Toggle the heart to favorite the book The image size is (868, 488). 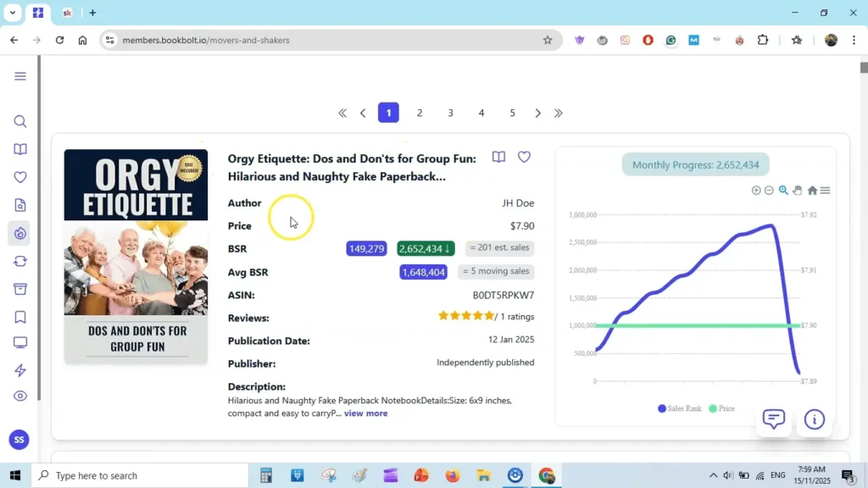[x=524, y=157]
